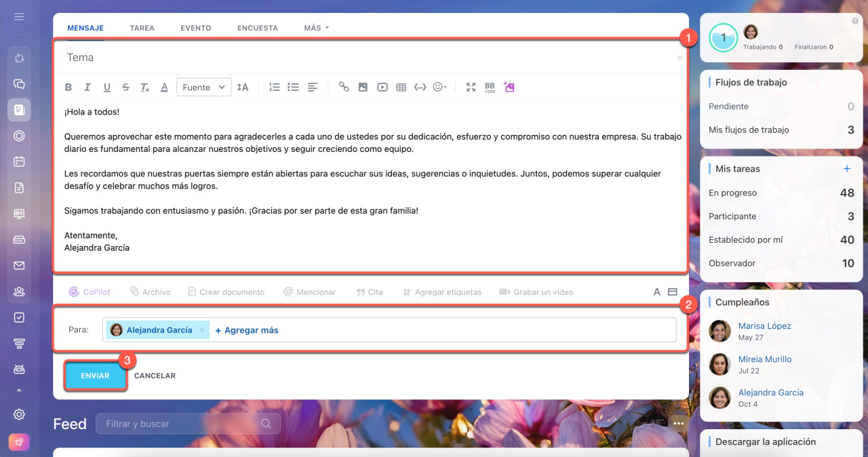Screen dimensions: 868x457
Task: Open the Fuente font dropdown
Action: tap(203, 87)
